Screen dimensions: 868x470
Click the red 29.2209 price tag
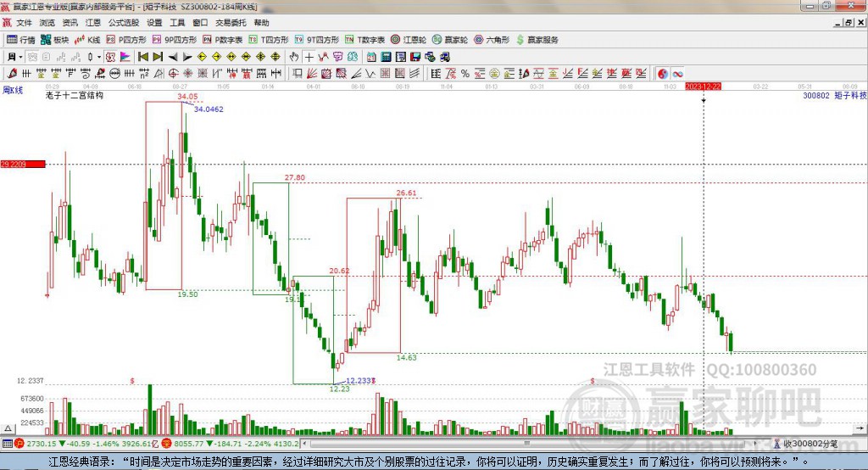(x=23, y=164)
